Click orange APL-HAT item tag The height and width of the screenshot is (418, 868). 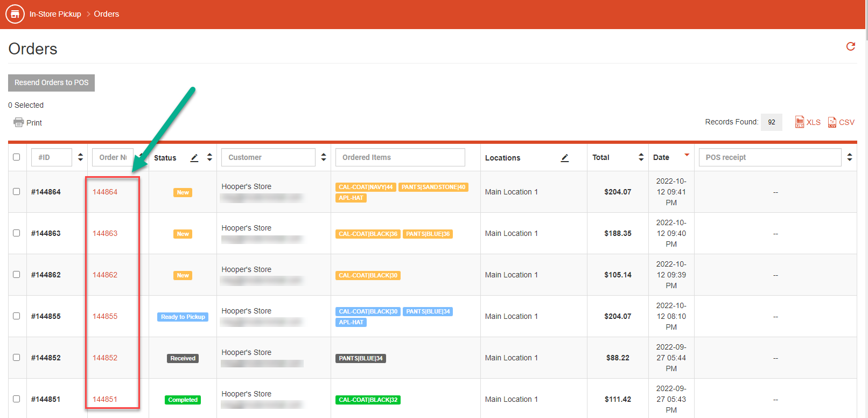click(351, 198)
